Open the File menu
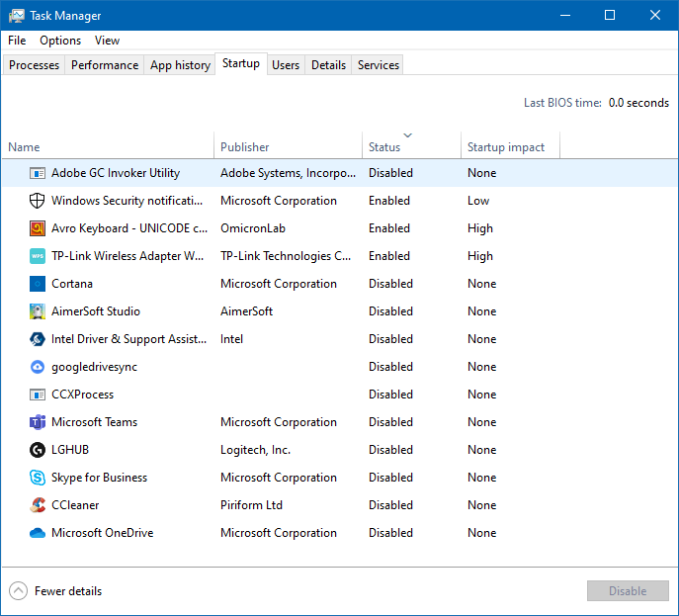The width and height of the screenshot is (679, 616). pyautogui.click(x=17, y=41)
